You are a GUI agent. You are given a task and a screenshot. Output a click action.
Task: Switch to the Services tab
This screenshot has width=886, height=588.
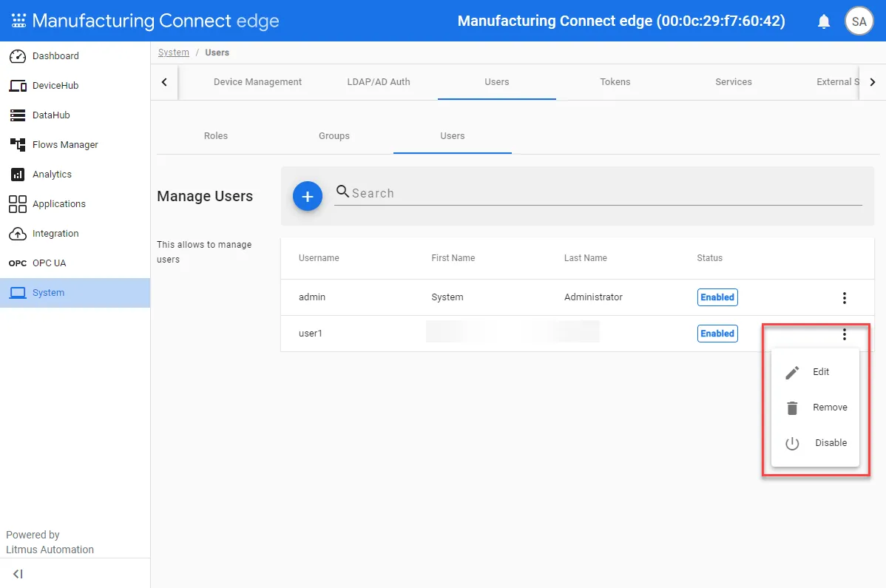734,82
